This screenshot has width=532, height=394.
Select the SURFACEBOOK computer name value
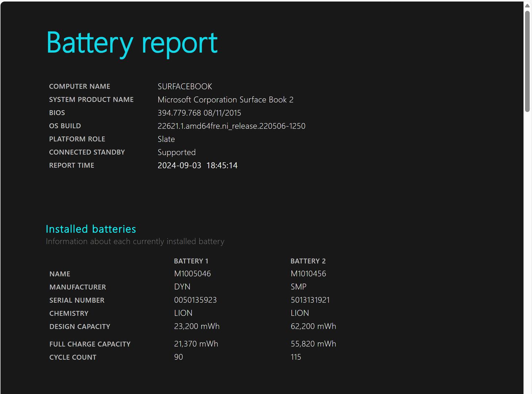click(x=185, y=86)
